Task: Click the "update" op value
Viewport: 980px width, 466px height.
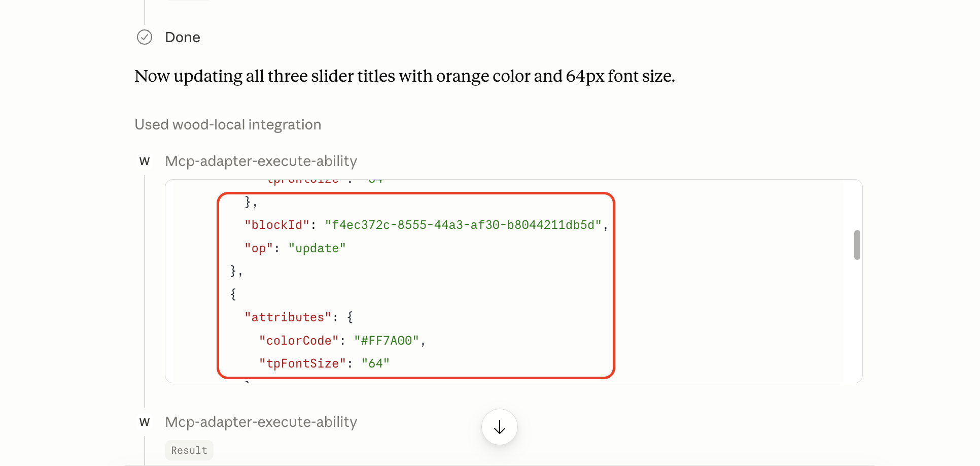Action: pyautogui.click(x=317, y=248)
